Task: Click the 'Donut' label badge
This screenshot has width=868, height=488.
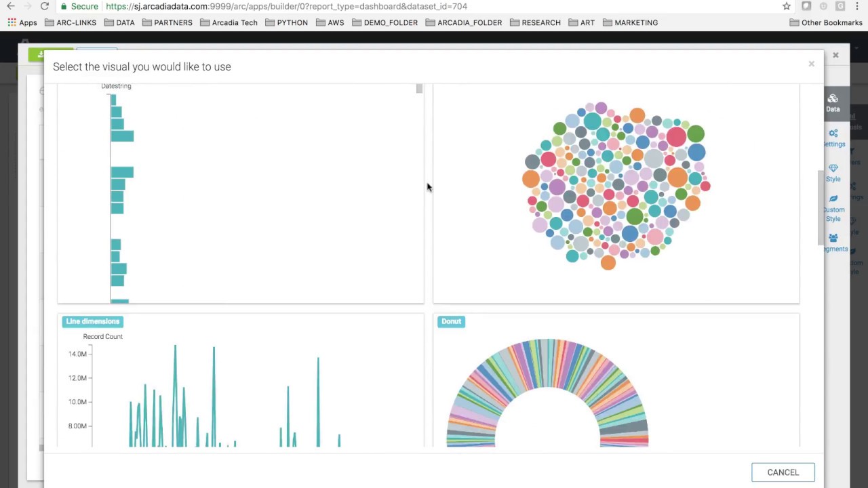Action: tap(451, 321)
